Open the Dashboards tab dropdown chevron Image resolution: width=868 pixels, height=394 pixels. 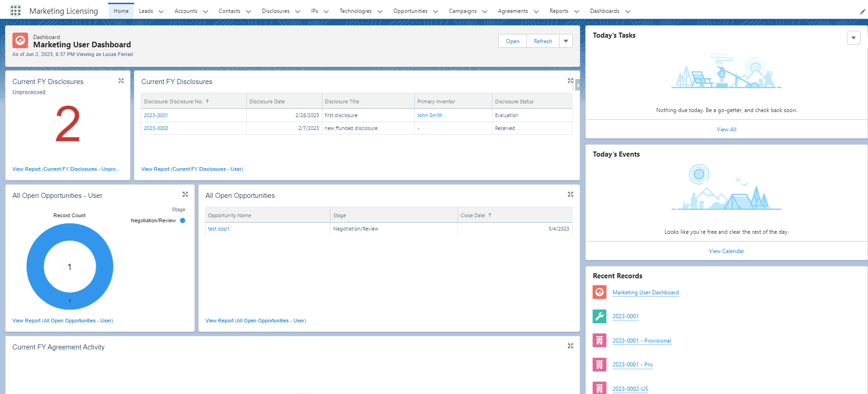628,11
